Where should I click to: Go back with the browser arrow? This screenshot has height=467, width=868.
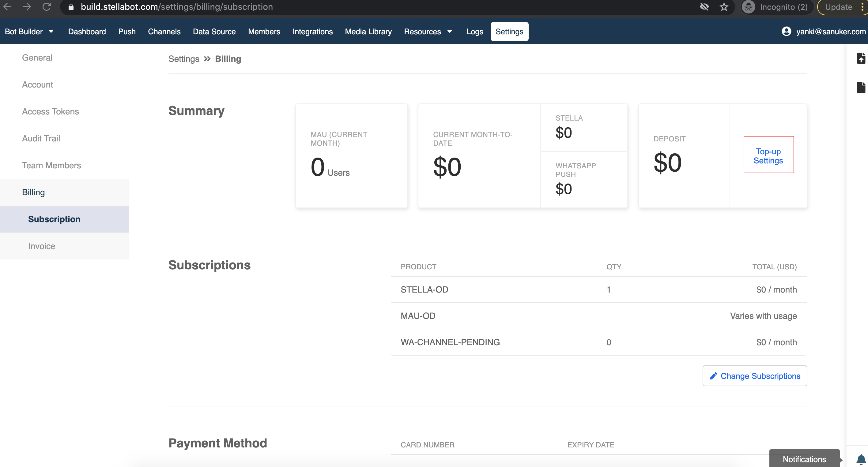tap(7, 7)
